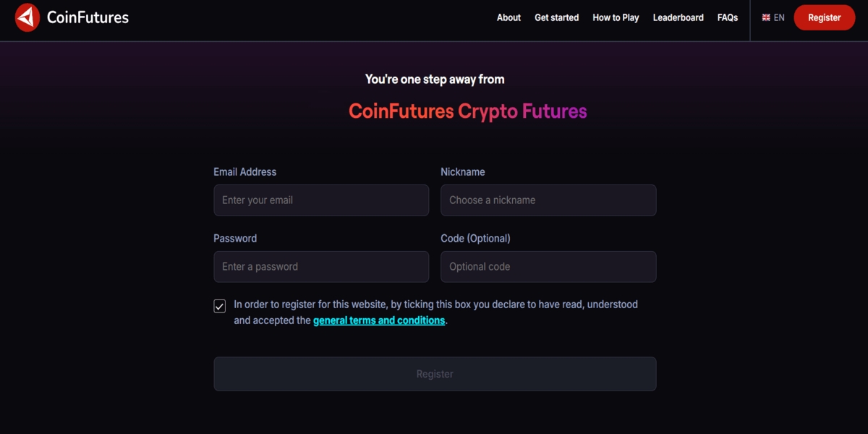Go to the Get started section
Screen dimensions: 868x434
[556, 18]
